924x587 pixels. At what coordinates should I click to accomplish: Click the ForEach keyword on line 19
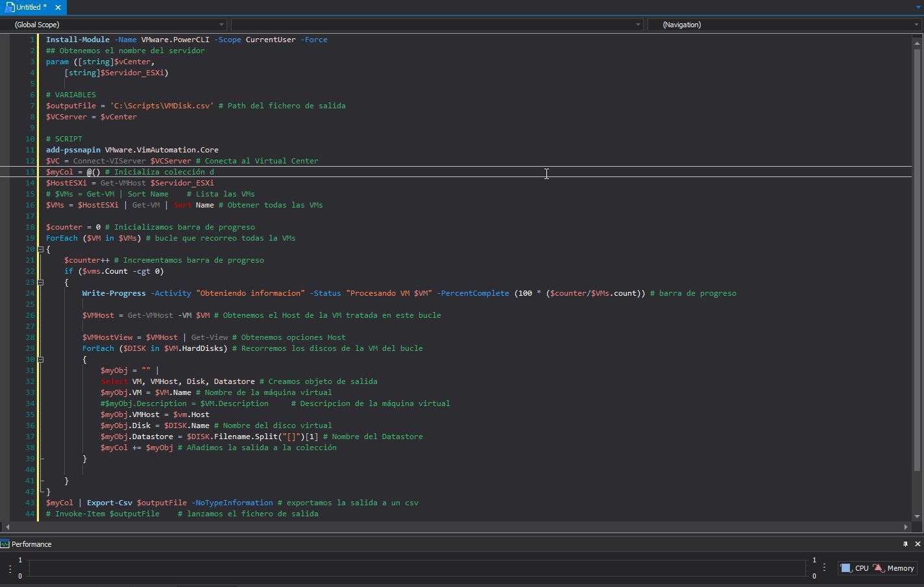click(x=62, y=238)
